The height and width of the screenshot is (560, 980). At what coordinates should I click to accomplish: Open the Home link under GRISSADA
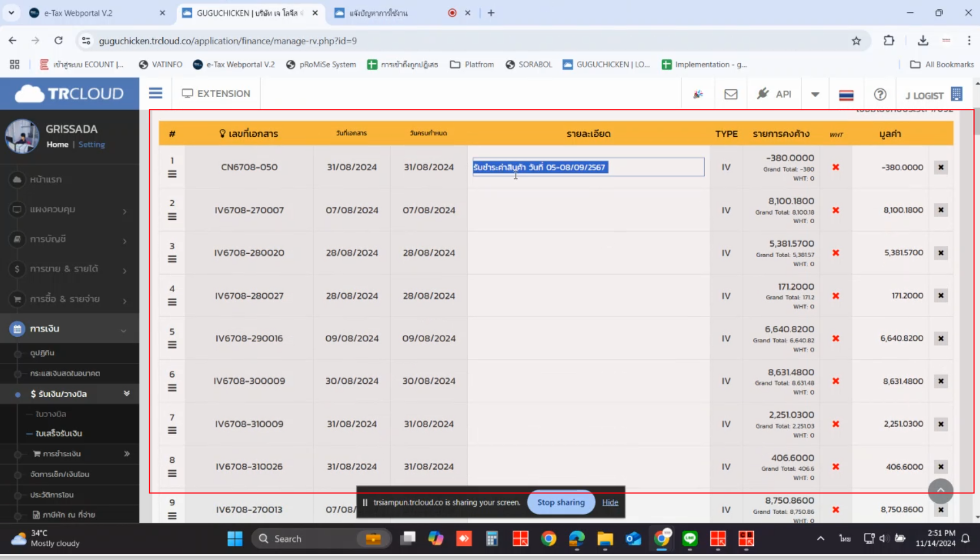click(57, 145)
